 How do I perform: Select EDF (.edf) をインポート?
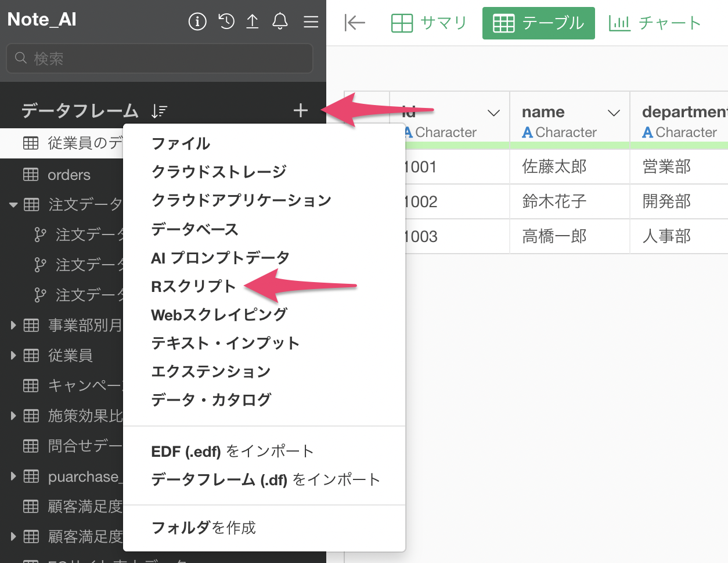[x=232, y=452]
